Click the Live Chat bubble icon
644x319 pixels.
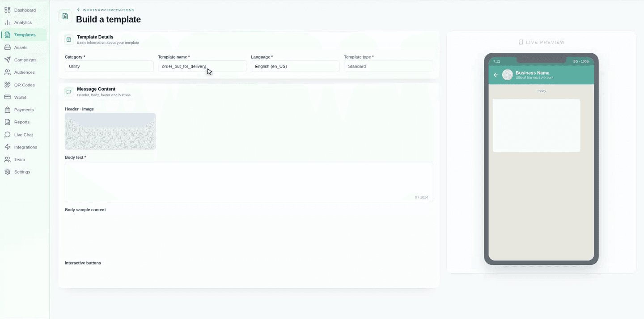pyautogui.click(x=8, y=135)
